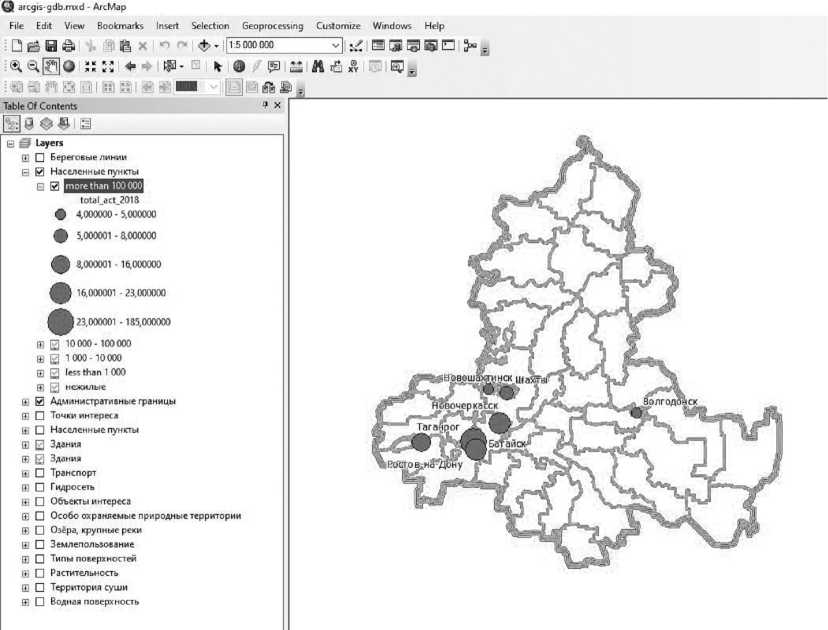Close the Table Of Contents panel
The height and width of the screenshot is (630, 828).
pyautogui.click(x=278, y=105)
